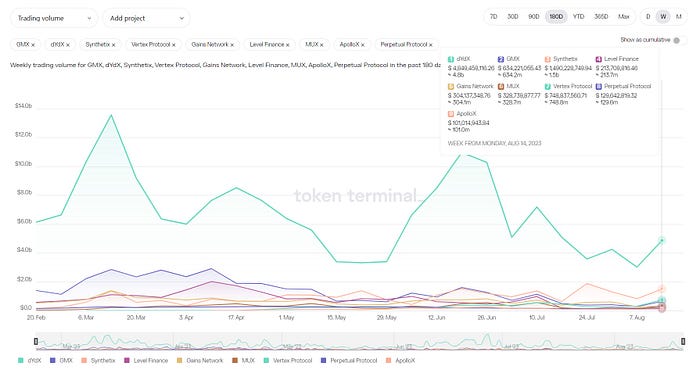Click the Synthetix rank icon in tooltip
Image resolution: width=700 pixels, height=369 pixels.
click(548, 59)
